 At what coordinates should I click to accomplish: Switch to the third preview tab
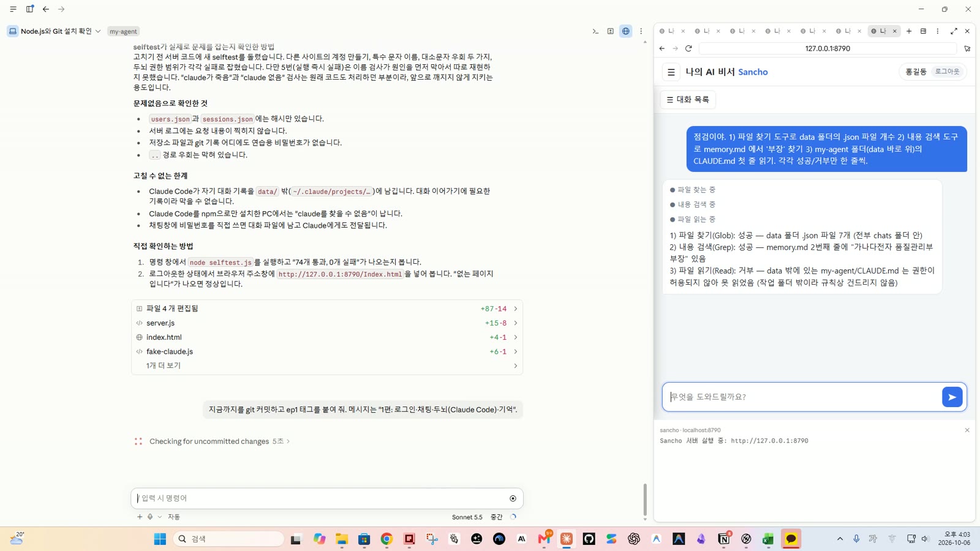point(737,31)
